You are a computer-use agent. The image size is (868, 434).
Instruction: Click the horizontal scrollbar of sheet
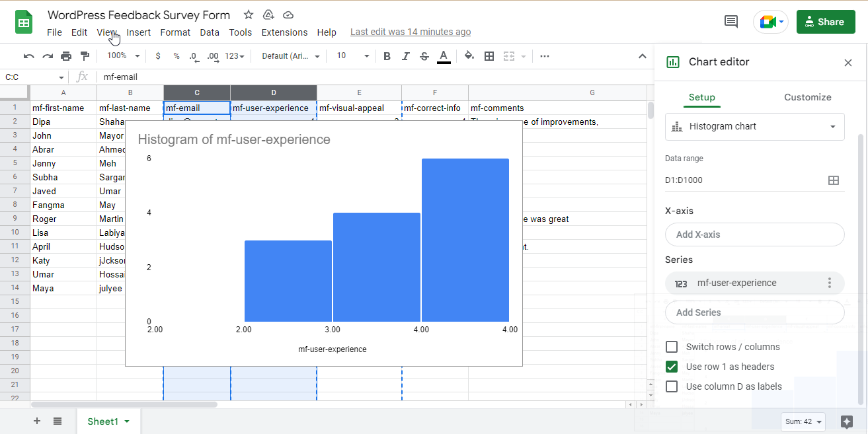(124, 404)
